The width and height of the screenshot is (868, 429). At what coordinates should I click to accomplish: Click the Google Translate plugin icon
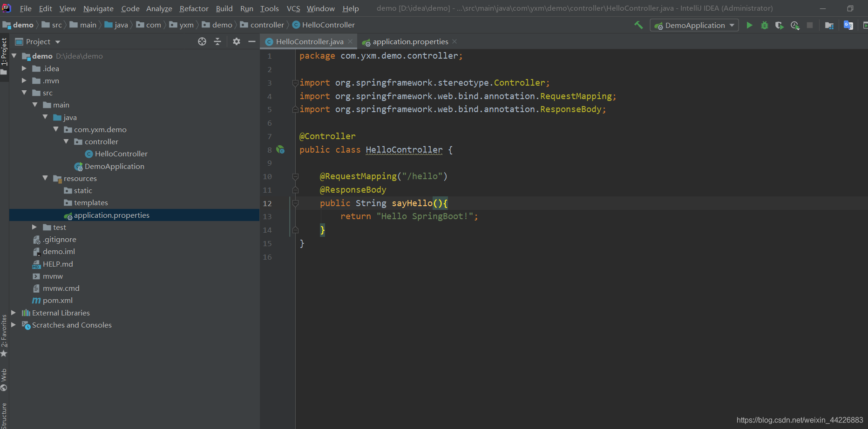coord(848,25)
